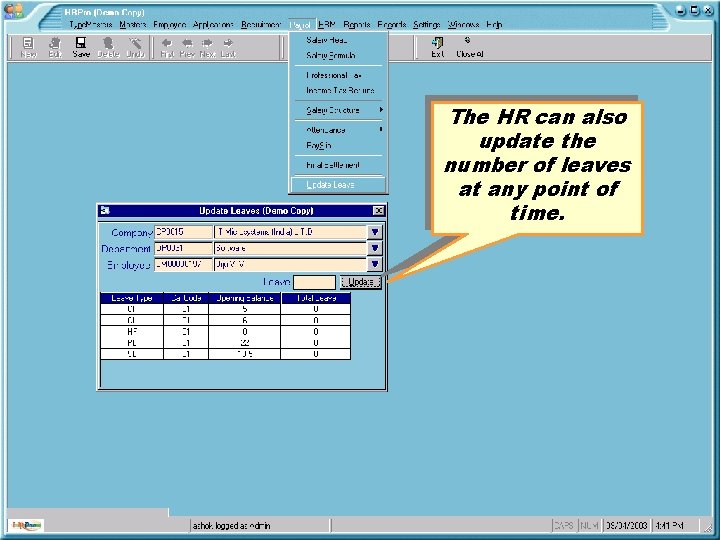Screen dimensions: 720x540
Task: Click the Delete toolbar icon
Action: pyautogui.click(x=108, y=43)
